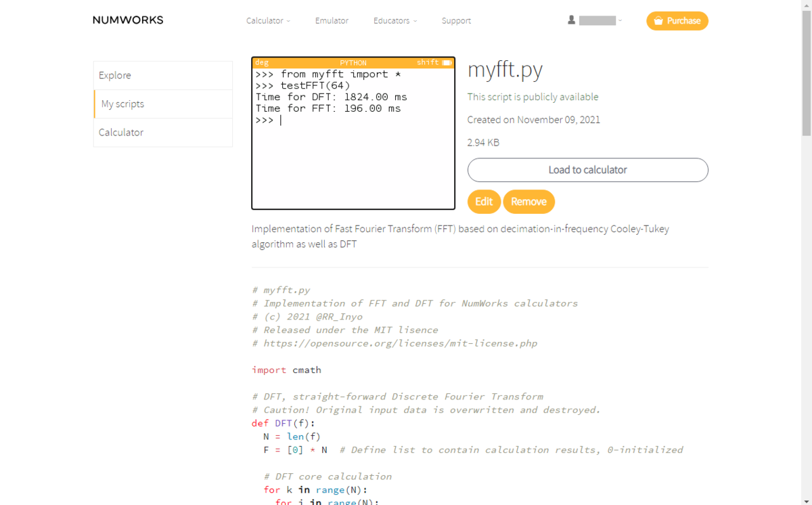Expand the Educators menu

point(395,21)
